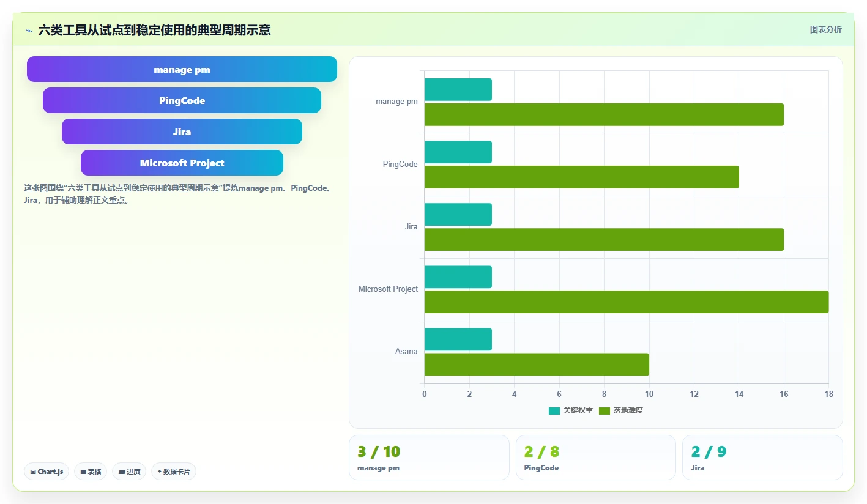Click the Microsoft Project axis label

(388, 289)
